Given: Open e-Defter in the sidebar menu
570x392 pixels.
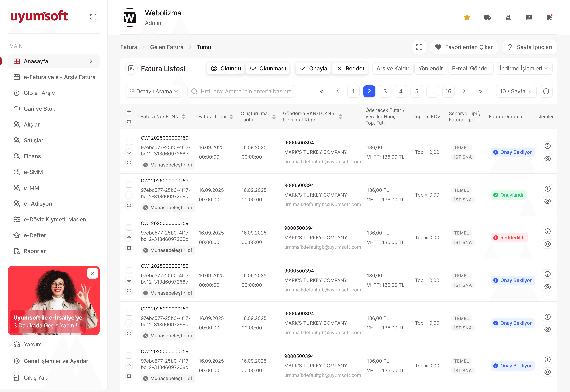Looking at the screenshot, I should [35, 235].
